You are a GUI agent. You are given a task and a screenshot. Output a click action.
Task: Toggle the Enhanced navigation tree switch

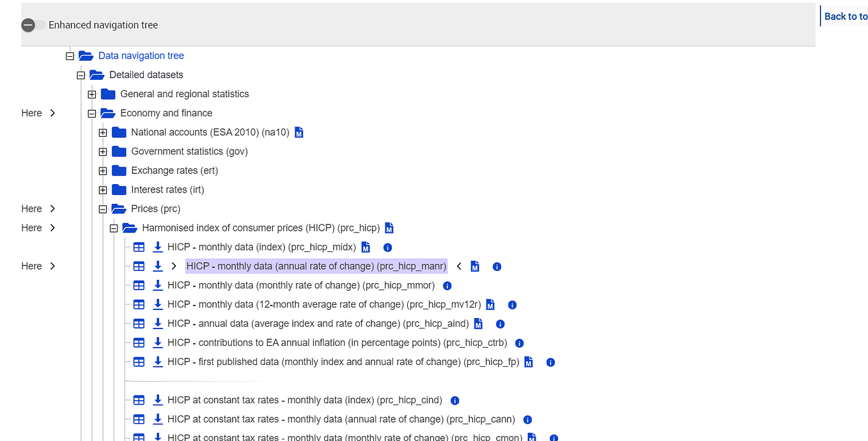[33, 25]
